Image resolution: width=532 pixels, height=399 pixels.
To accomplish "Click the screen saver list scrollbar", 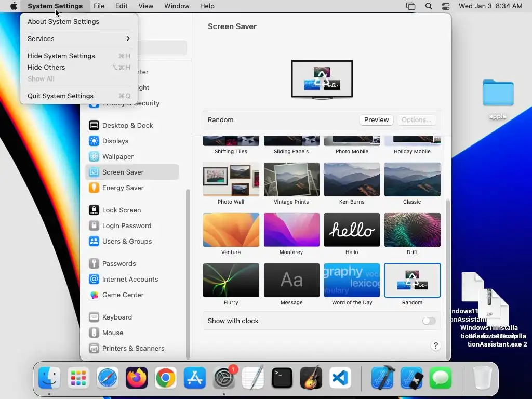I will [x=447, y=278].
